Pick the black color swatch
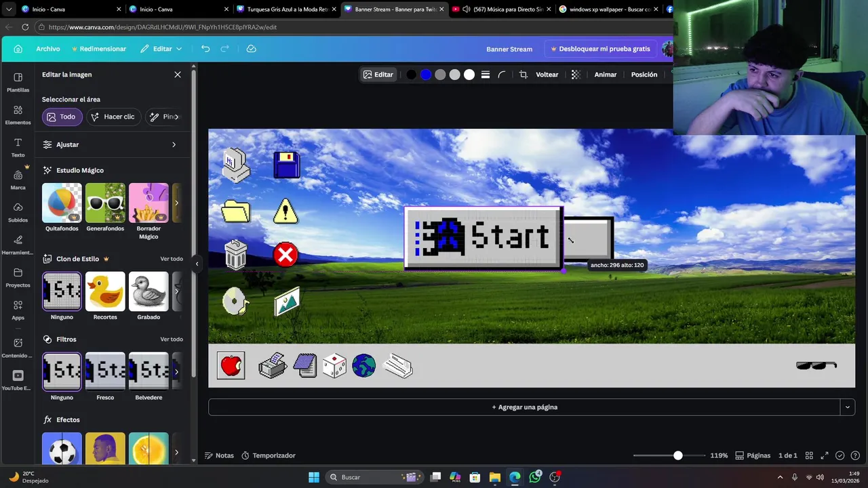Image resolution: width=868 pixels, height=488 pixels. pyautogui.click(x=411, y=75)
